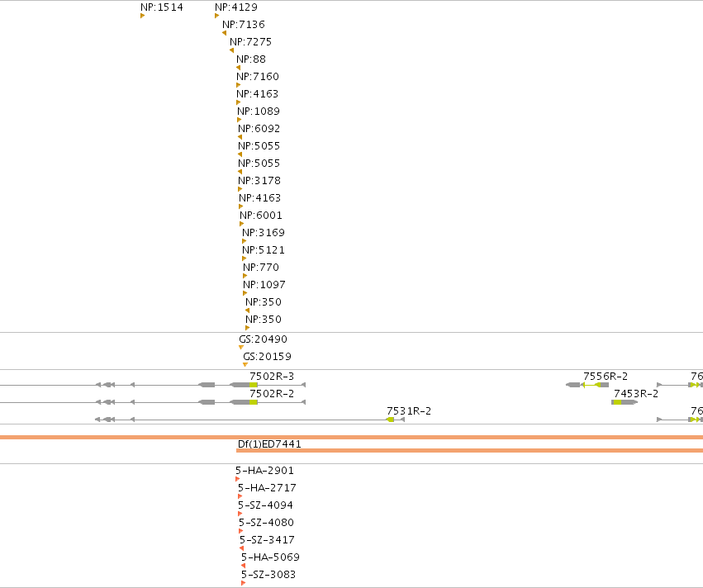Click the 7556R-2 gene model glyph
Viewport: 703px width, 588px height.
587,385
